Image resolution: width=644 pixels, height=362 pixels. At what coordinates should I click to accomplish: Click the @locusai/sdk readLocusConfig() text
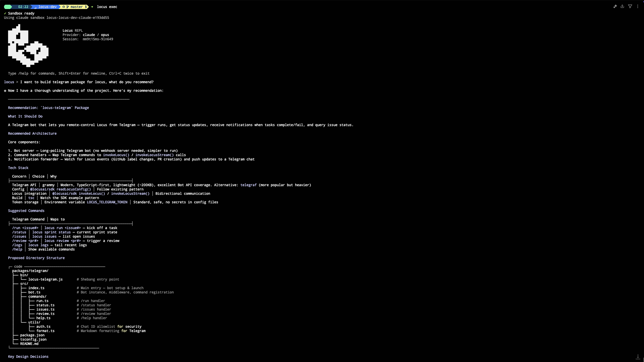tap(60, 189)
